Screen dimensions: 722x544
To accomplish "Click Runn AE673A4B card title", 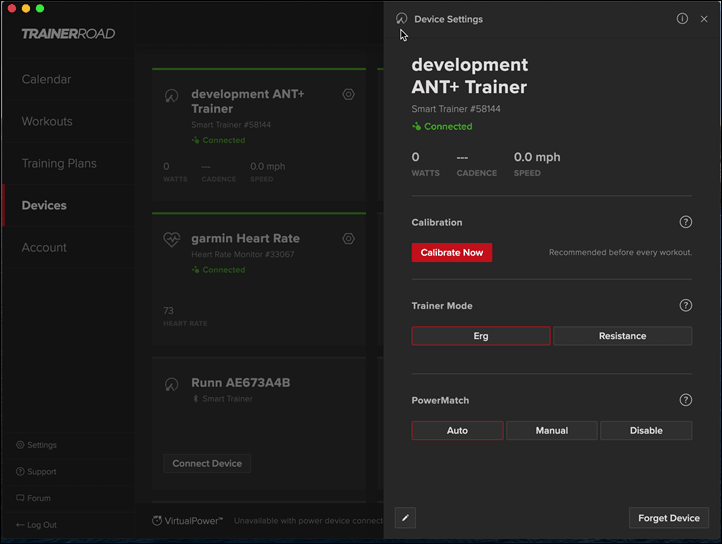I will (241, 383).
